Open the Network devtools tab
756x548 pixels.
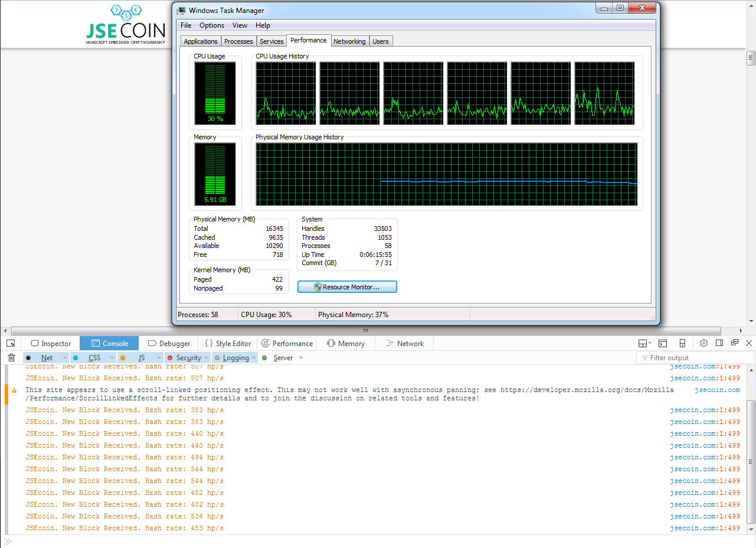pyautogui.click(x=404, y=343)
